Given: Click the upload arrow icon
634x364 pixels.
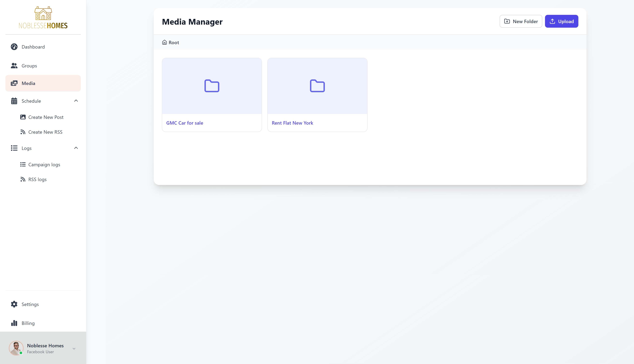Looking at the screenshot, I should click(x=553, y=21).
